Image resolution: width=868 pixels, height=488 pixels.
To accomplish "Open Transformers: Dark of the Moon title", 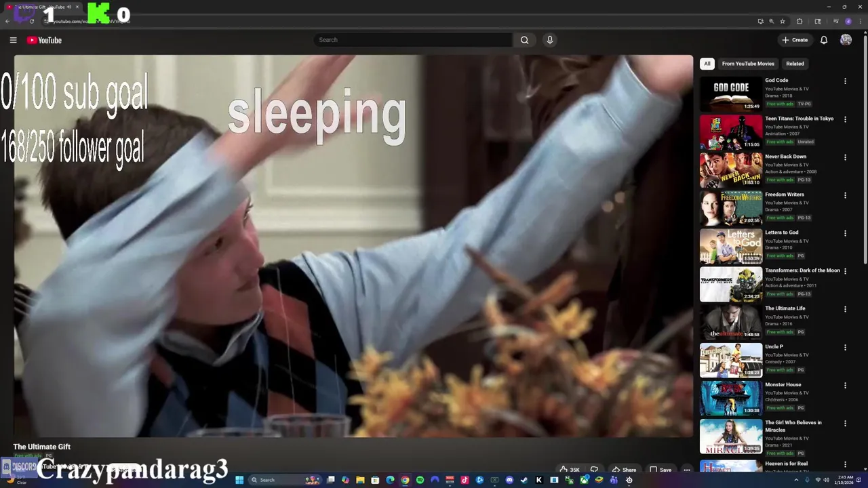I will (802, 270).
